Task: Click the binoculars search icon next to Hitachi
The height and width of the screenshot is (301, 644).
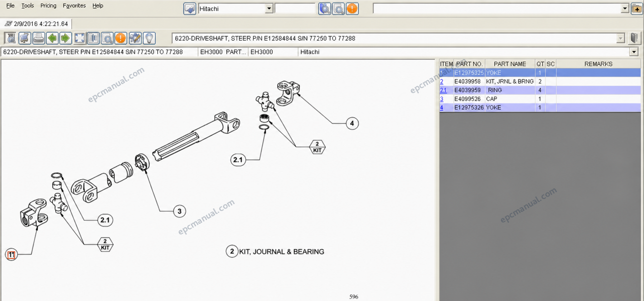Action: (325, 8)
